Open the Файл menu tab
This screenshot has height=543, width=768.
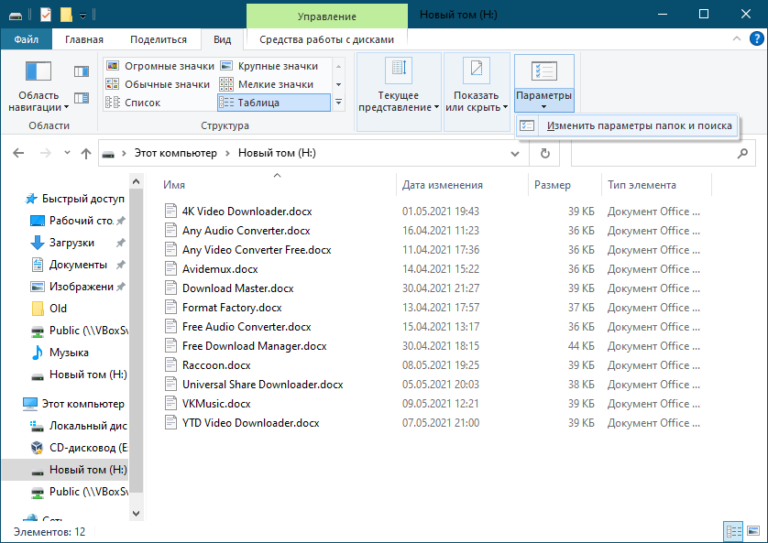pos(26,40)
